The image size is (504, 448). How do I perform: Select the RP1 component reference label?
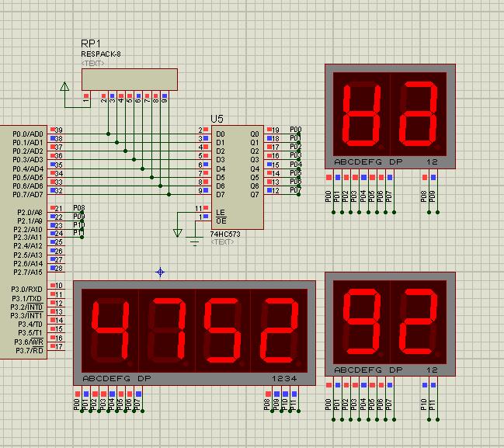[91, 43]
